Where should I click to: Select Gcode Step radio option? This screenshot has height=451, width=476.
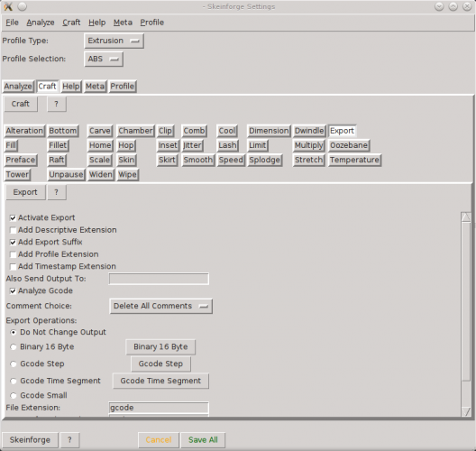[14, 364]
